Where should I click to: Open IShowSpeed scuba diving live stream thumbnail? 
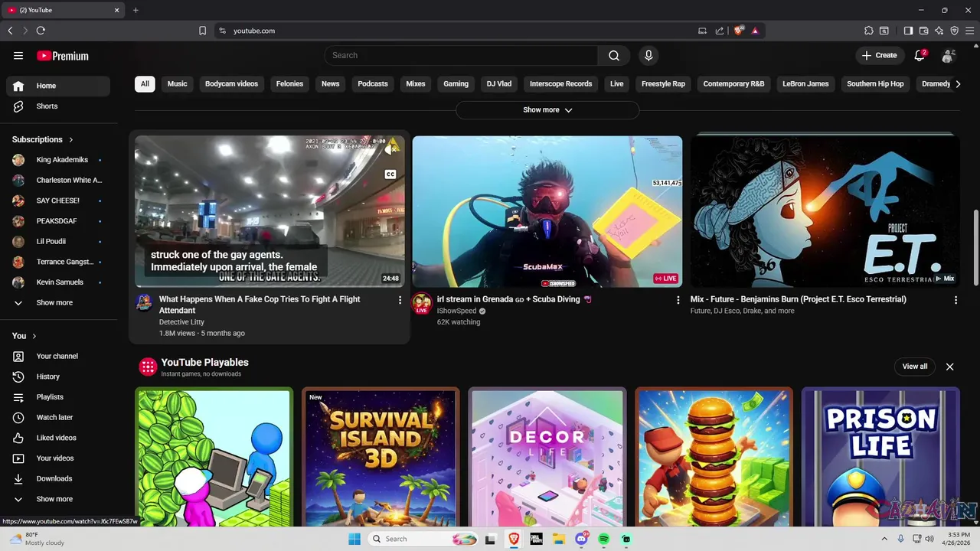point(547,212)
